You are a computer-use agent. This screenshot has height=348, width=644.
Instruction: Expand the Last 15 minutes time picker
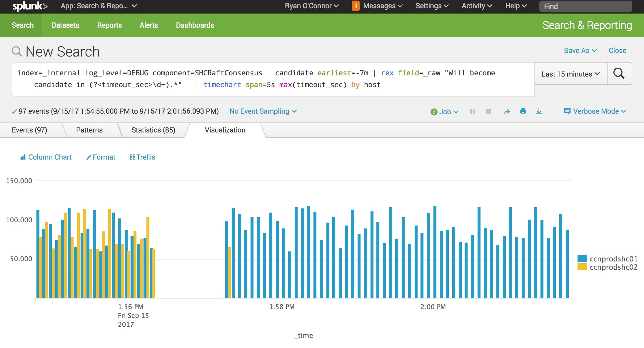pyautogui.click(x=570, y=74)
